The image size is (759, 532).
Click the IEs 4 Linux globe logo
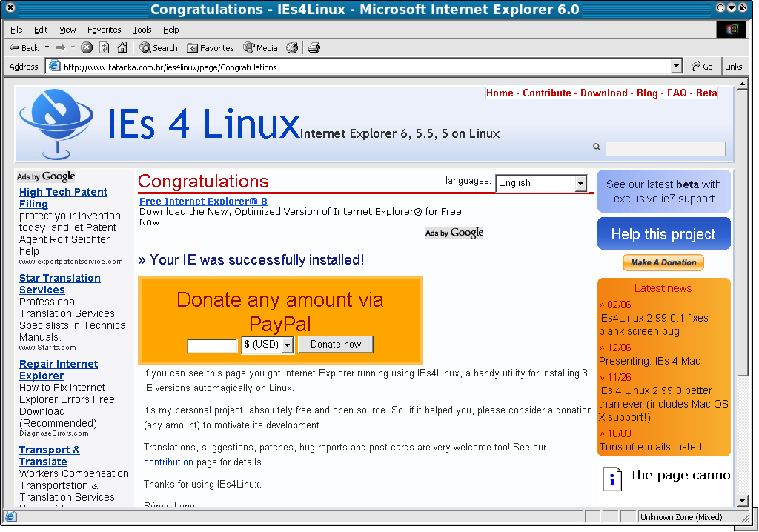pyautogui.click(x=56, y=124)
